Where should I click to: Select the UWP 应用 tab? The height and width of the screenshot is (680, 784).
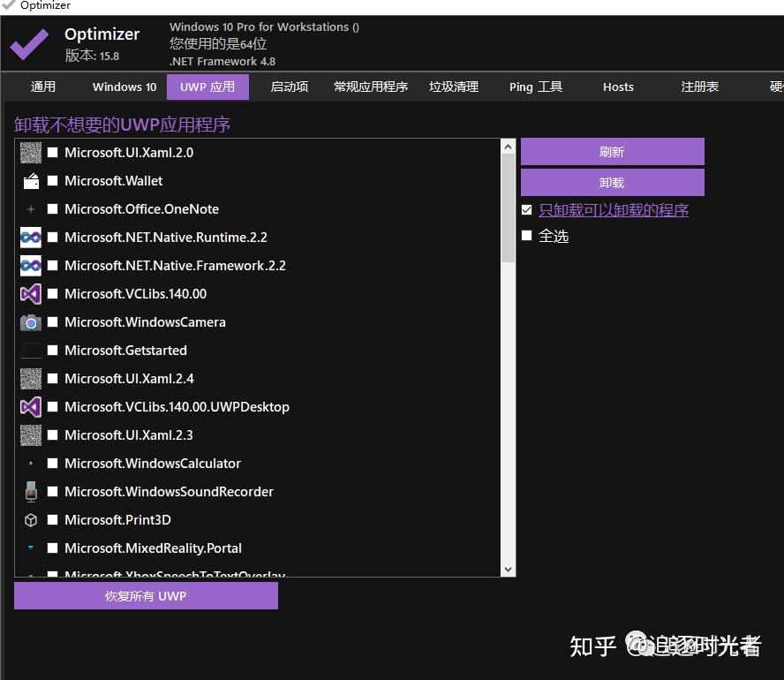pyautogui.click(x=207, y=87)
